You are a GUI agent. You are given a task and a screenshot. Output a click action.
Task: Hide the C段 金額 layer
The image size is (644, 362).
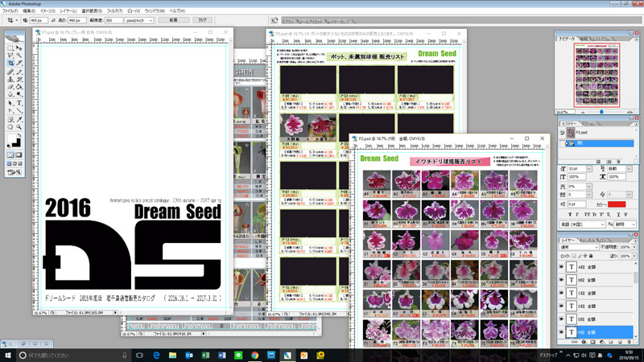pyautogui.click(x=561, y=293)
